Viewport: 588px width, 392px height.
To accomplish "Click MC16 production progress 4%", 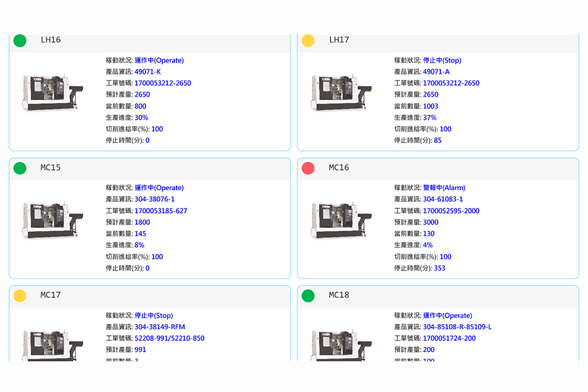I will [428, 246].
